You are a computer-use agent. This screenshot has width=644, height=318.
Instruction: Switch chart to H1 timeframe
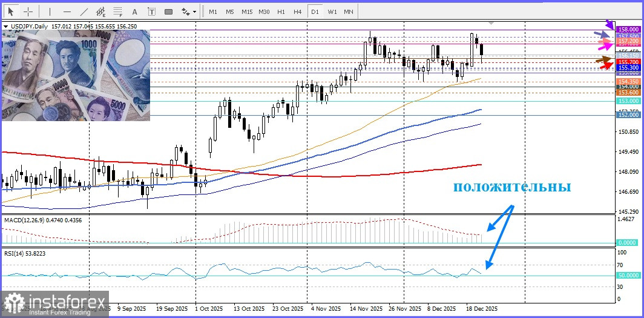281,12
